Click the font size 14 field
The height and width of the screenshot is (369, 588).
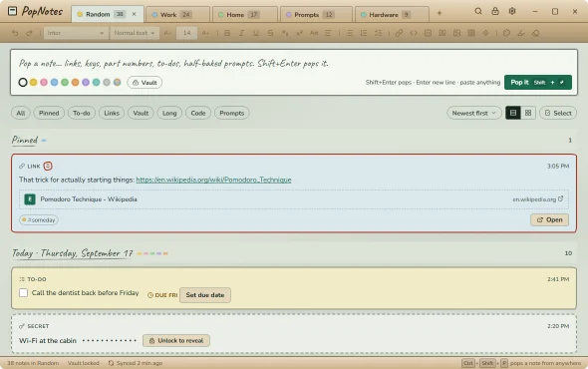point(186,33)
